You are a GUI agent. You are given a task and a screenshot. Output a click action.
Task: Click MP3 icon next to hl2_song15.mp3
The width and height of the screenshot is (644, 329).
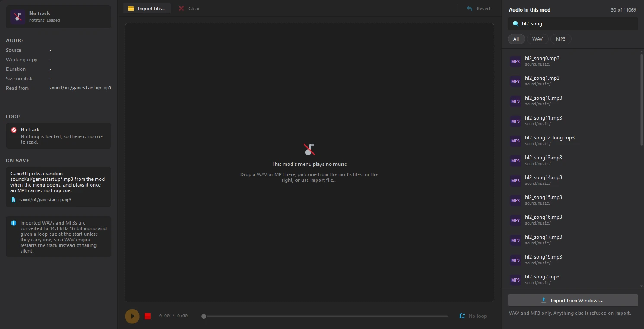pyautogui.click(x=515, y=200)
